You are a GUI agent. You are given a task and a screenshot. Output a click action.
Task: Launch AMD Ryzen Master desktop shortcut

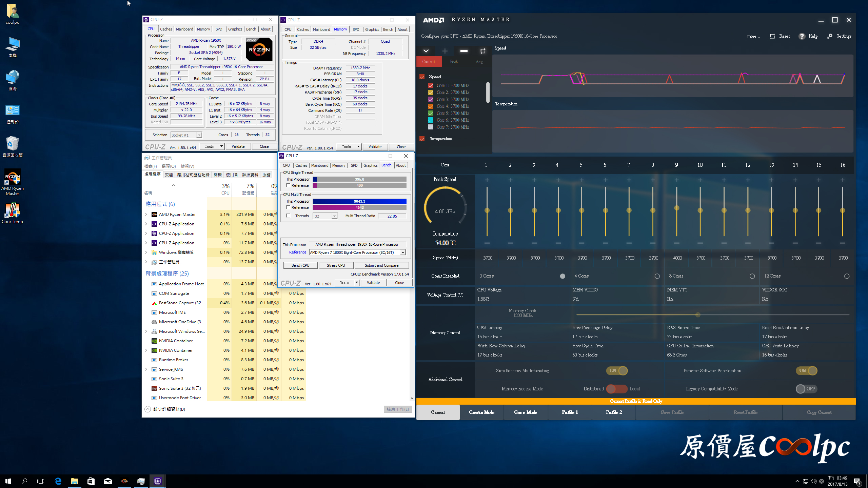[x=13, y=182]
